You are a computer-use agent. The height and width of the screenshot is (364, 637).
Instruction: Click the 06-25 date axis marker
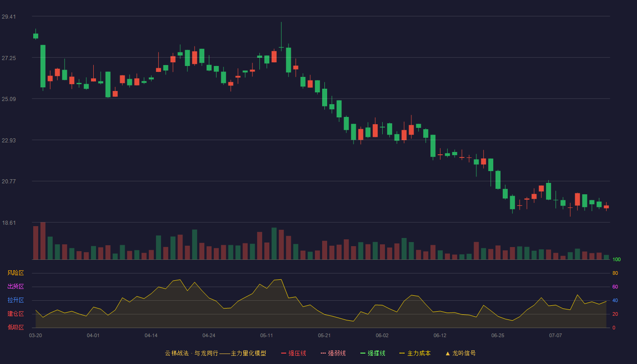point(498,335)
